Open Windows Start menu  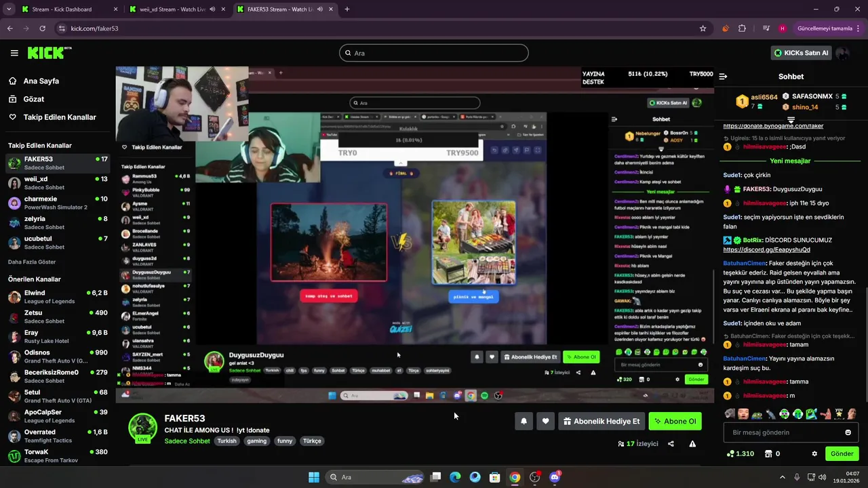tap(314, 477)
